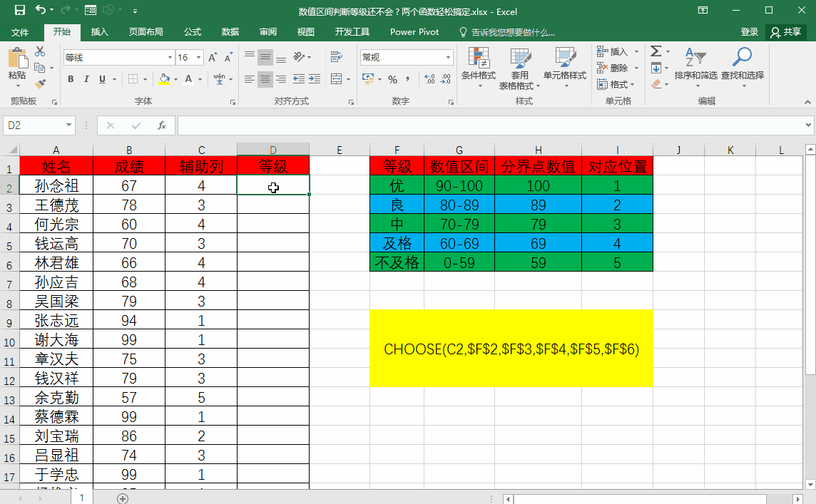Open the Name Box D2 dropdown
The width and height of the screenshot is (816, 504).
pos(68,125)
